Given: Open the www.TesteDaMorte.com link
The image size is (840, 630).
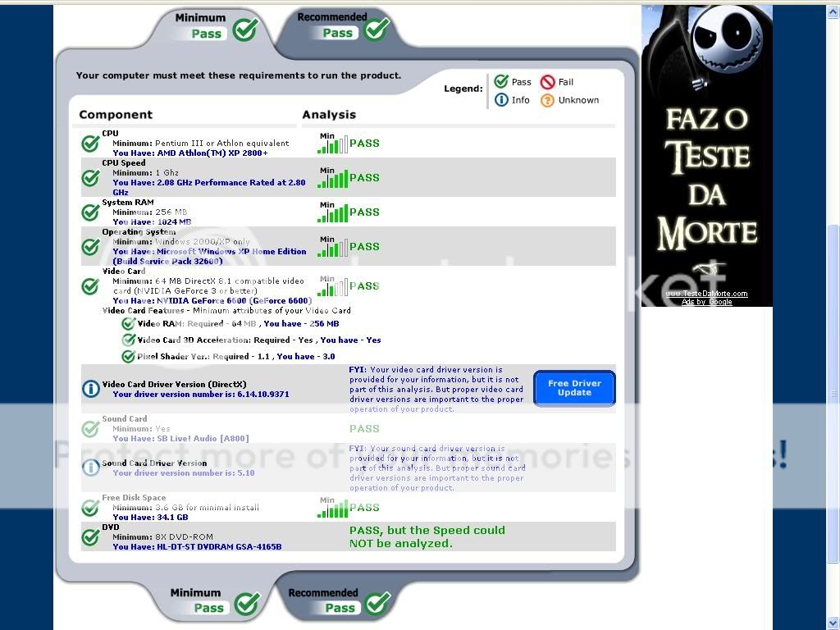Looking at the screenshot, I should pyautogui.click(x=706, y=294).
